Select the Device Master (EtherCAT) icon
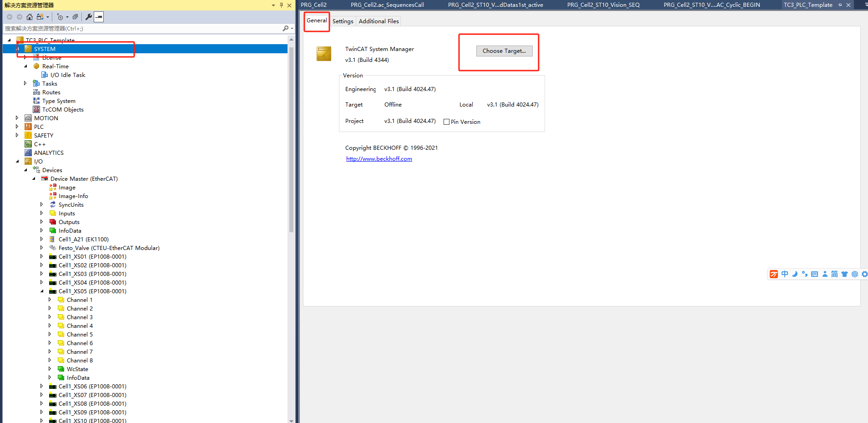The image size is (868, 423). (45, 178)
